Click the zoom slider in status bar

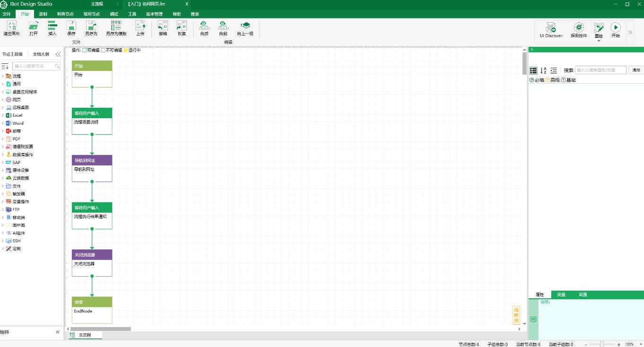602,344
